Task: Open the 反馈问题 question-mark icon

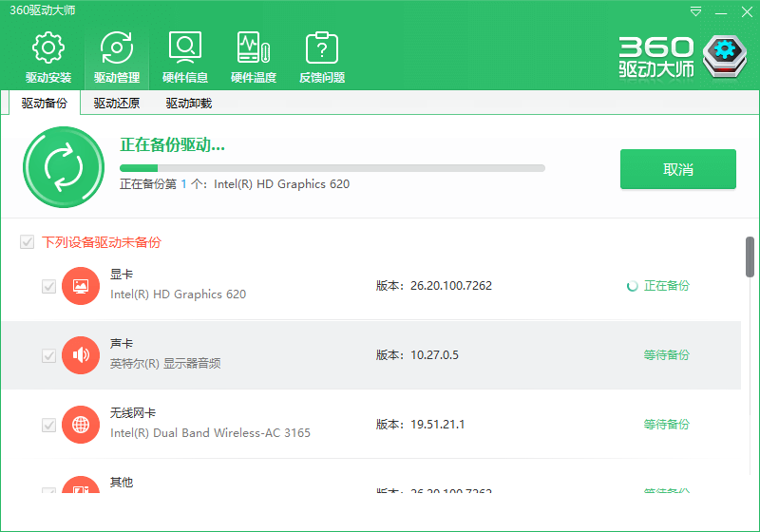Action: (322, 57)
